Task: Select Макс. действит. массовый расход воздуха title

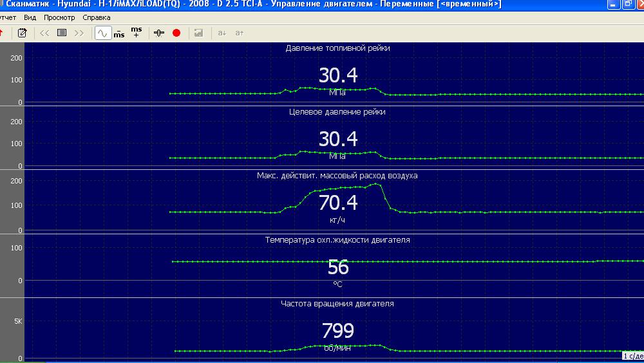Action: [x=337, y=176]
